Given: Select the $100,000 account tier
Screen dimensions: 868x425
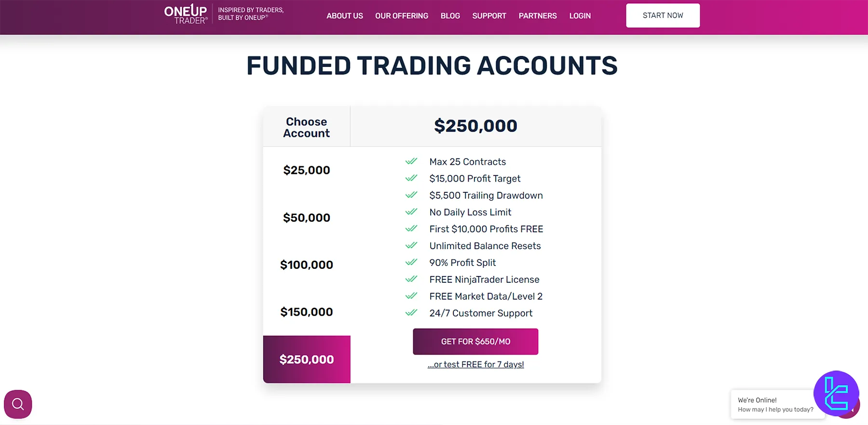Looking at the screenshot, I should [x=307, y=264].
